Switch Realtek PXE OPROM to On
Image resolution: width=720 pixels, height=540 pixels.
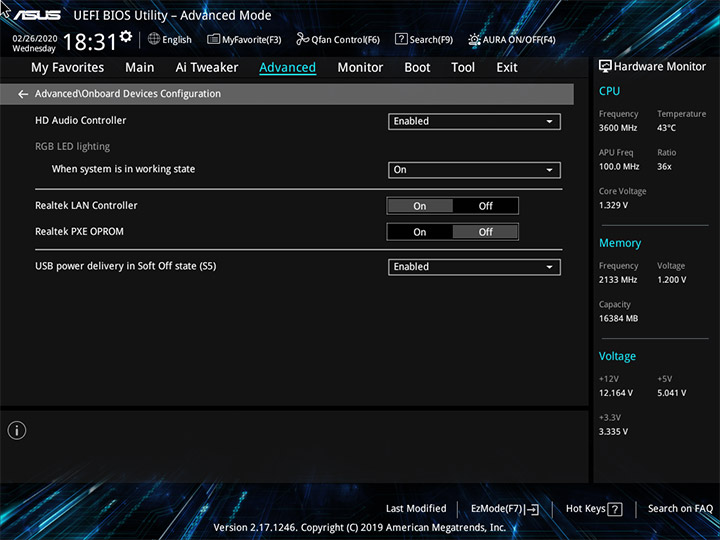(x=420, y=232)
